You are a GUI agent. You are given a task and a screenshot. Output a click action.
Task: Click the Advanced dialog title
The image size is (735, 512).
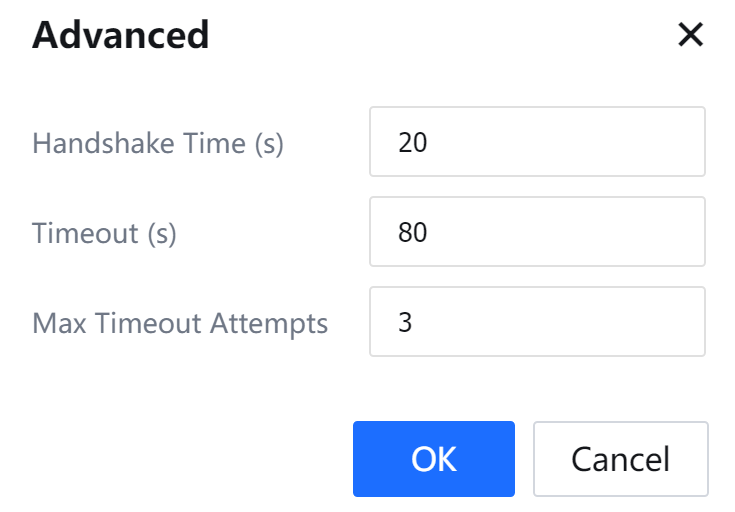(x=121, y=36)
